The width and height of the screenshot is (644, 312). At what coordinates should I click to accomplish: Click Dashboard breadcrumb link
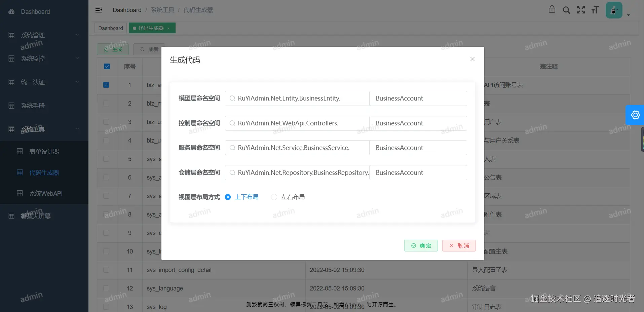pos(127,10)
